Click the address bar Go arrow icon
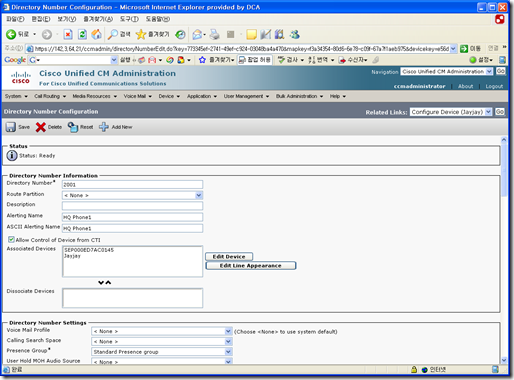The width and height of the screenshot is (514, 380). coord(464,49)
